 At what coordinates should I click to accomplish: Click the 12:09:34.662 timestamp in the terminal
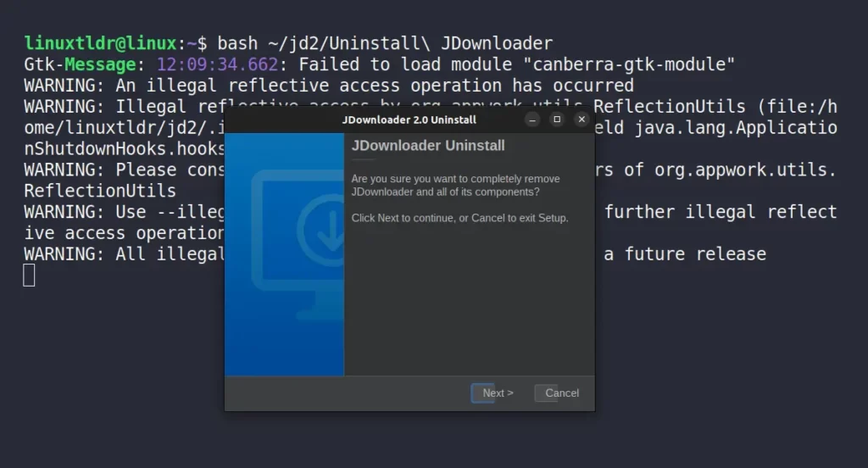pyautogui.click(x=217, y=64)
